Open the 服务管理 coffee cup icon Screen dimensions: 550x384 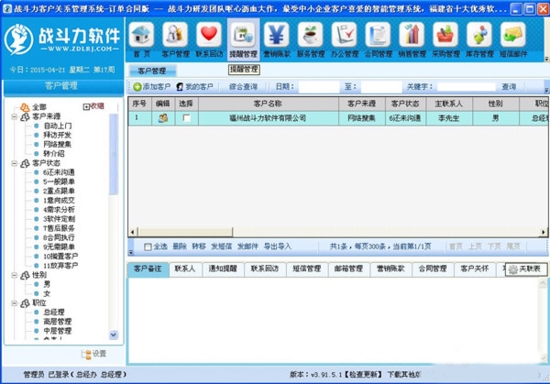pos(310,35)
